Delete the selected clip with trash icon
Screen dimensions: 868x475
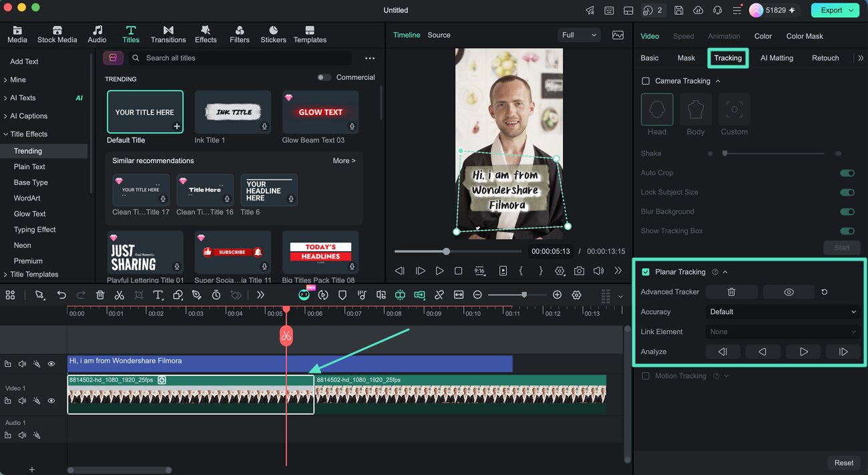100,295
